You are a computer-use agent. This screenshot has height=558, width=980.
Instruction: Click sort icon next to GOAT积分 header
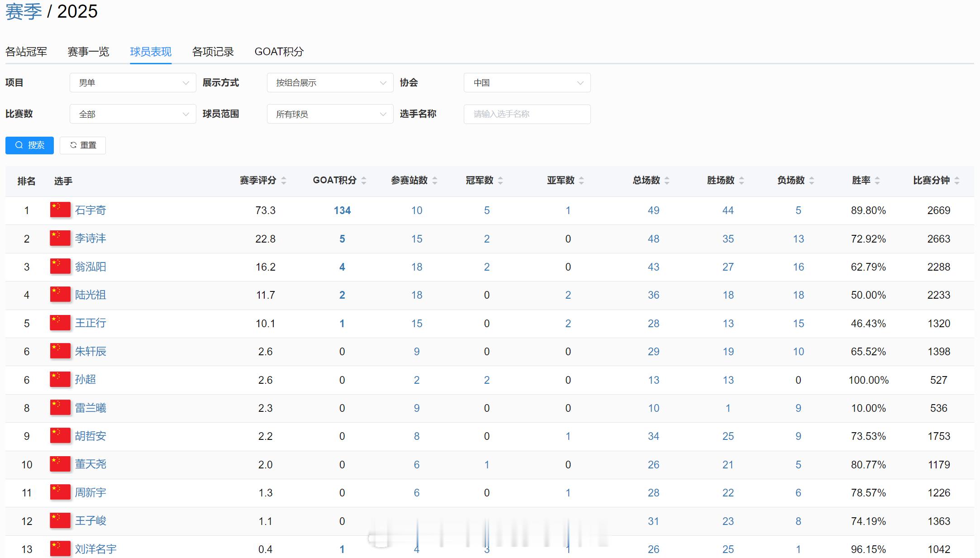point(364,181)
